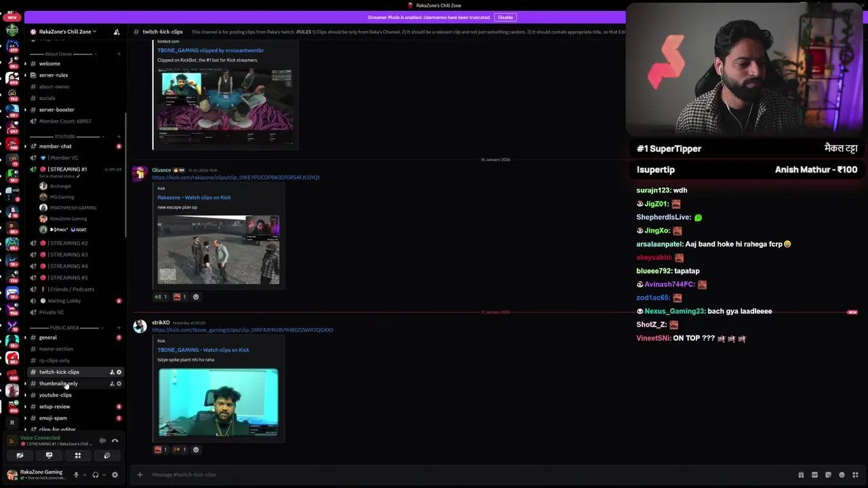Open gift icon in message bar
The image size is (868, 488).
[801, 474]
